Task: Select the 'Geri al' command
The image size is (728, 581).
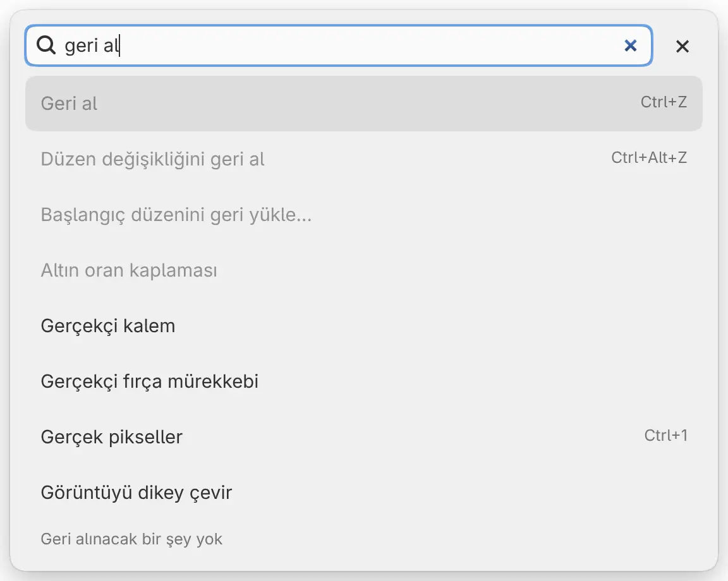Action: [363, 104]
